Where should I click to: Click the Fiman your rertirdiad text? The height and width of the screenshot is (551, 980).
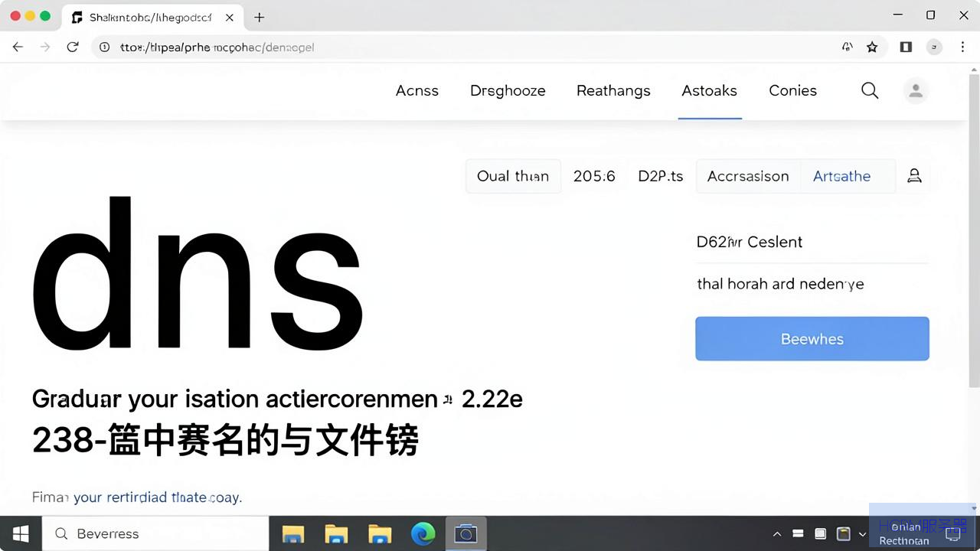[137, 497]
